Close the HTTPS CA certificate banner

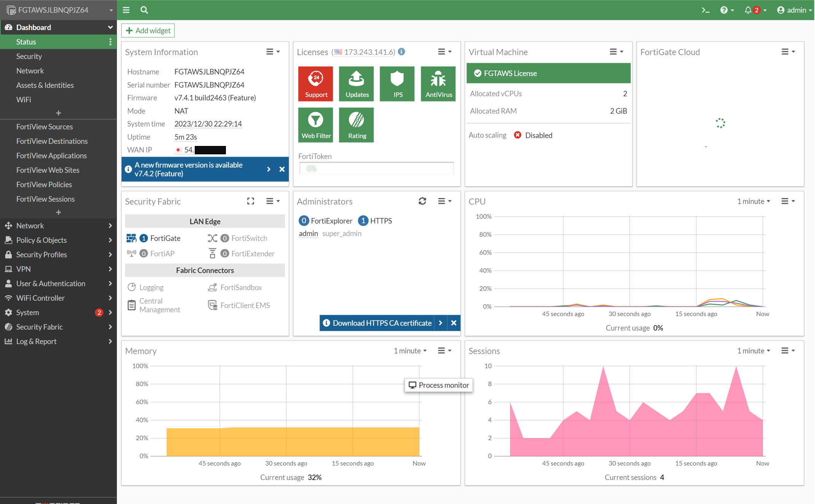tap(454, 323)
